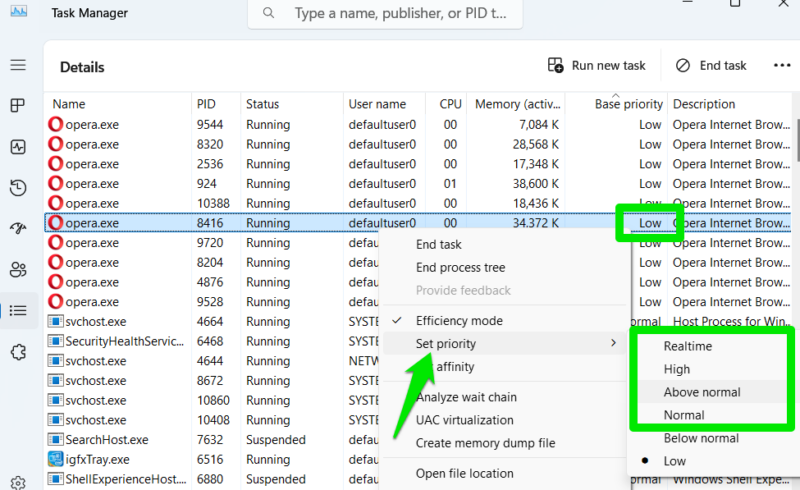Screen dimensions: 800x490
Task: Sort by Memory column header
Action: click(x=517, y=104)
